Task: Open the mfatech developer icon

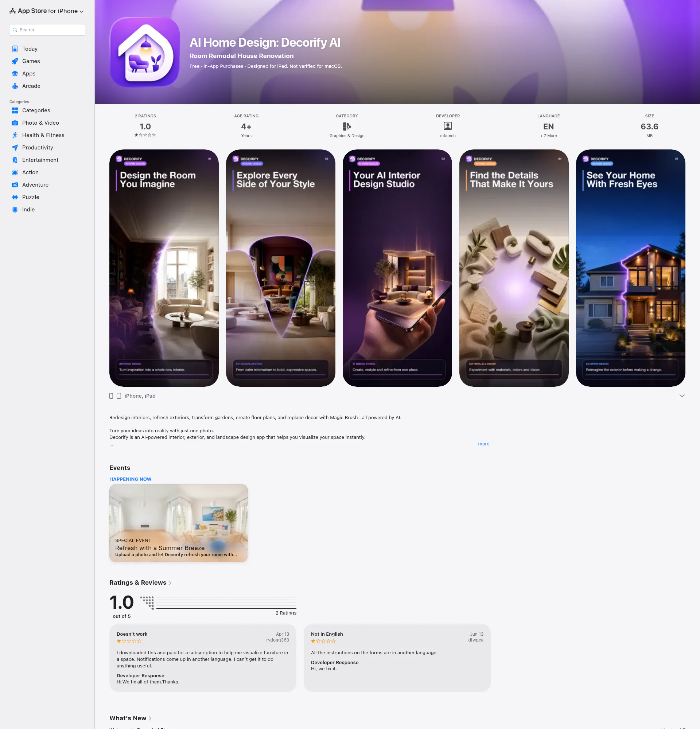Action: 448,126
